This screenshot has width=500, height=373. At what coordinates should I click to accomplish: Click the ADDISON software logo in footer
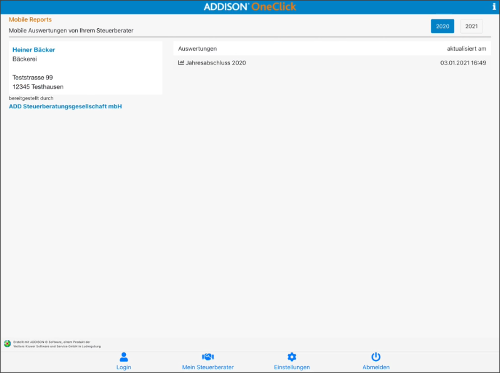[x=7, y=344]
